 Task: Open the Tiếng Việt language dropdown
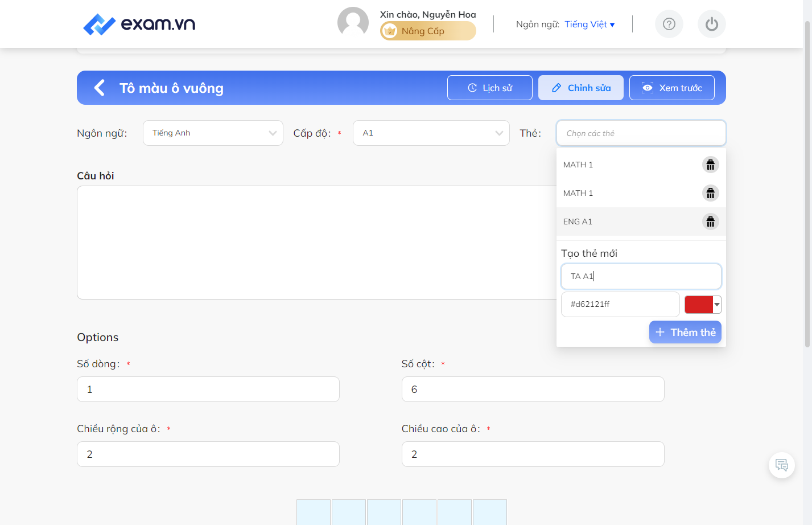[x=590, y=24]
